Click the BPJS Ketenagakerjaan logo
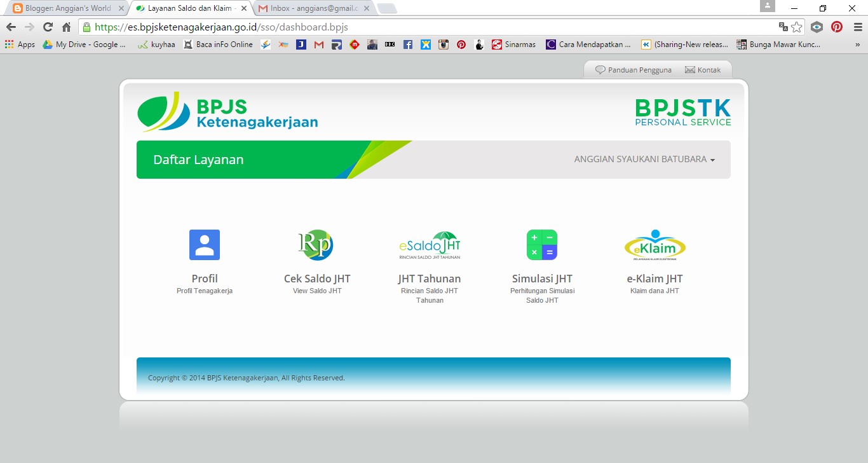 pyautogui.click(x=227, y=112)
